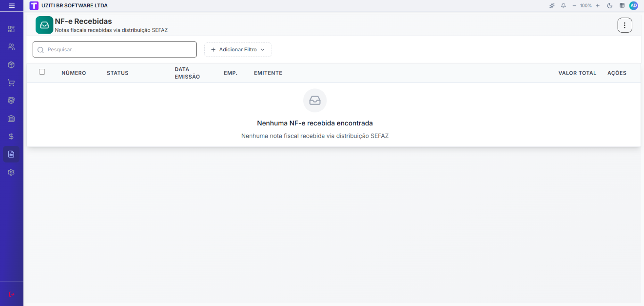This screenshot has height=306, width=644.
Task: Click the UZITI BR SOFTWARE LTDA company name
Action: [75, 5]
